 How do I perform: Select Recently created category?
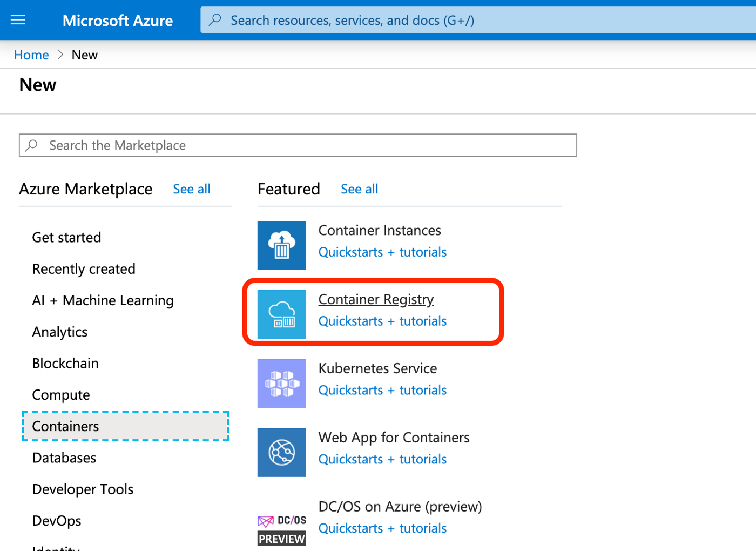click(84, 269)
